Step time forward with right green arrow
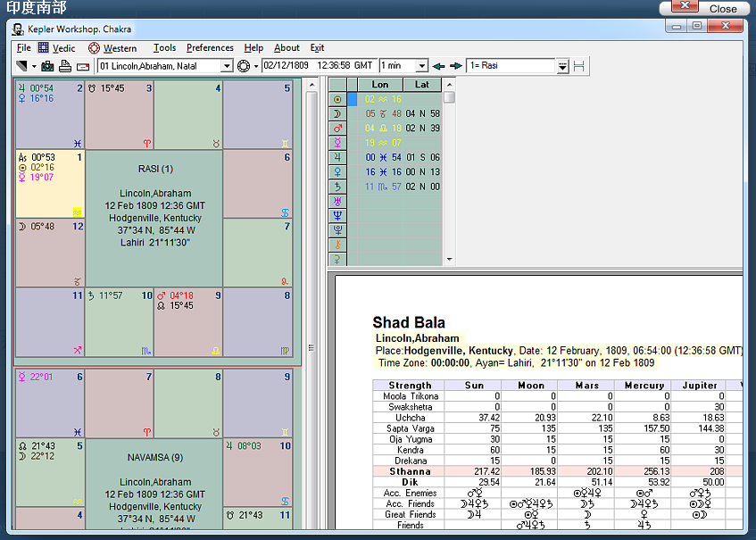Screen dimensions: 756x540 click(x=456, y=66)
